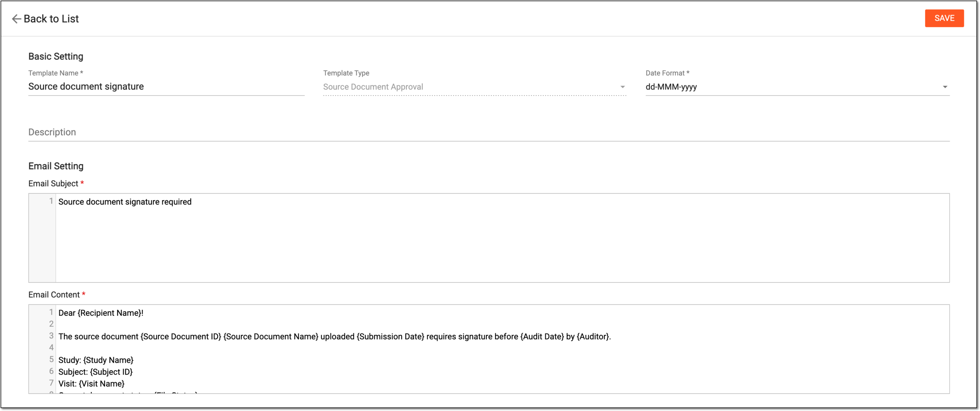Click in the Email Subject editor
This screenshot has width=980, height=411.
(489, 238)
